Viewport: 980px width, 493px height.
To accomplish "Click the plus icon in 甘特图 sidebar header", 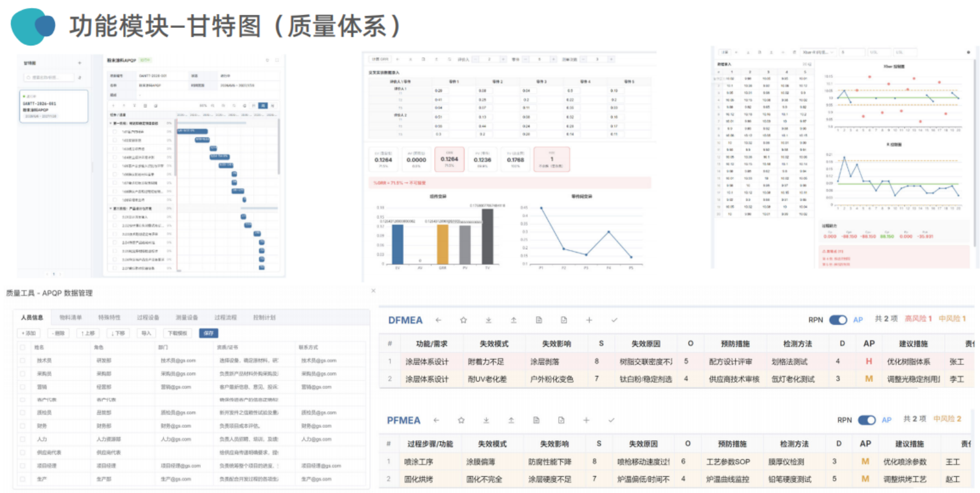I will point(80,63).
